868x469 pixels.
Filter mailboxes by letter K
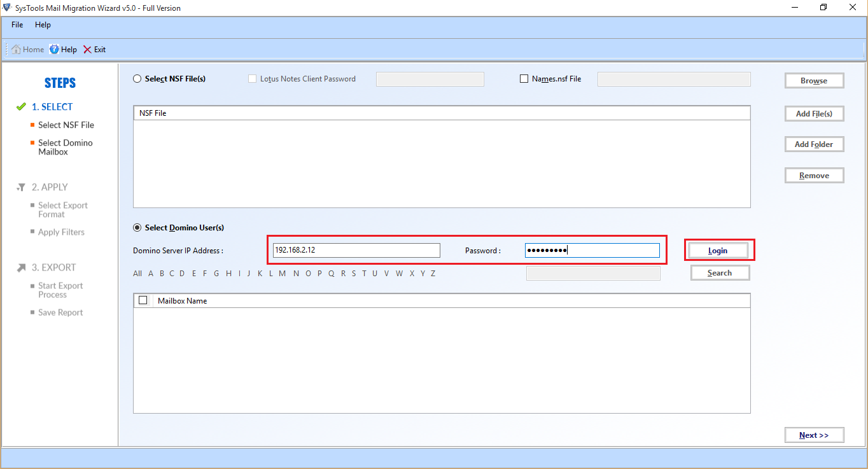[x=260, y=274]
